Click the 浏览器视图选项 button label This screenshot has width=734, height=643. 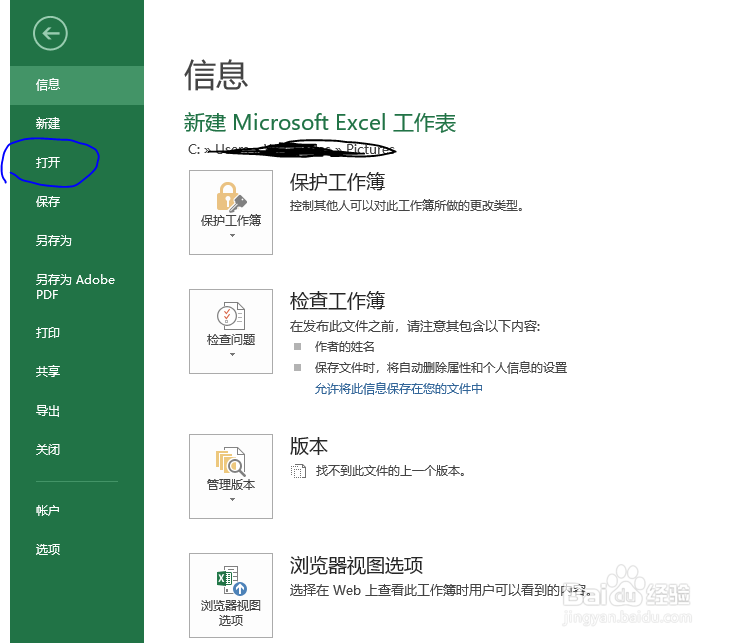pyautogui.click(x=231, y=613)
